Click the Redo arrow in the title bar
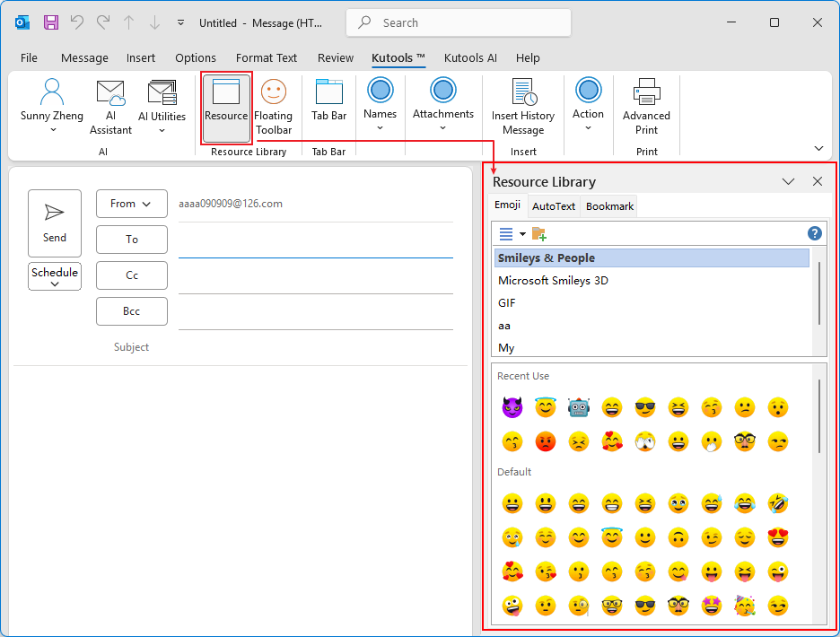Viewport: 840px width, 637px height. tap(103, 22)
